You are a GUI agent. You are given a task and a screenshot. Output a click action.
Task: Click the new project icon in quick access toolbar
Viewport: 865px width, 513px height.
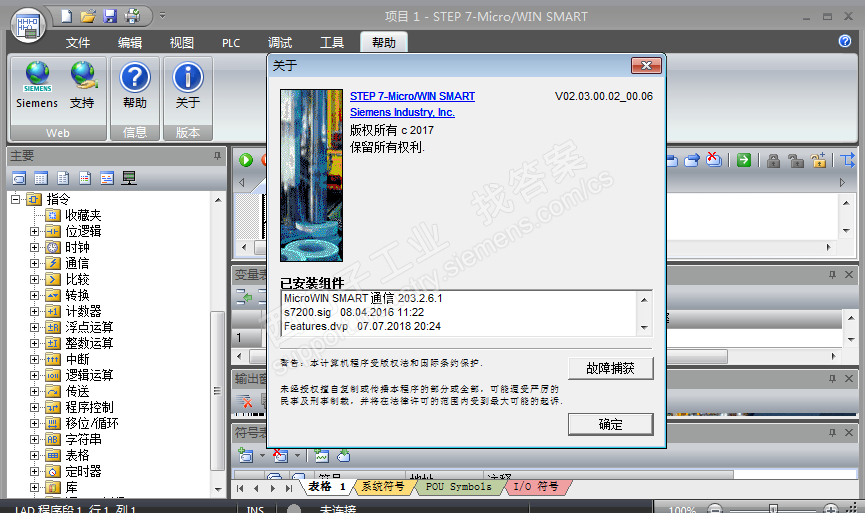pyautogui.click(x=66, y=16)
